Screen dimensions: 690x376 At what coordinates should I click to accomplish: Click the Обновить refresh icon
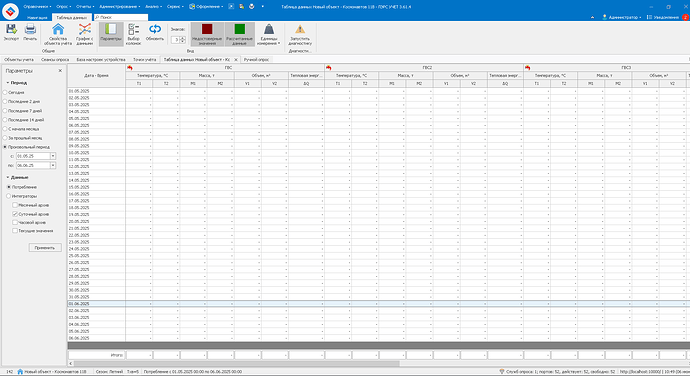tap(155, 29)
